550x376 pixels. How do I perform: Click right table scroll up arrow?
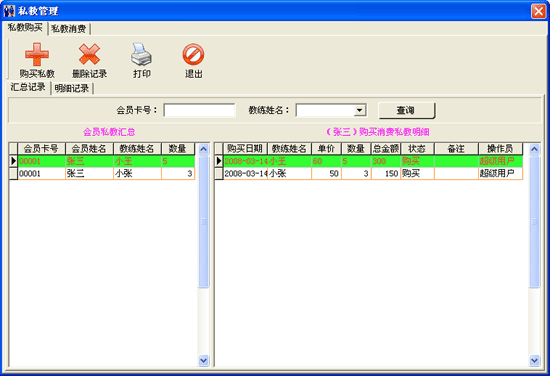[534, 149]
